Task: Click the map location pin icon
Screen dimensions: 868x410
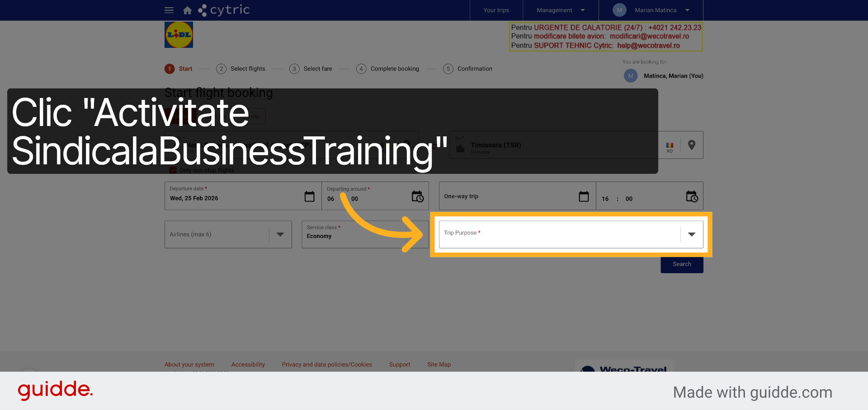Action: tap(692, 145)
